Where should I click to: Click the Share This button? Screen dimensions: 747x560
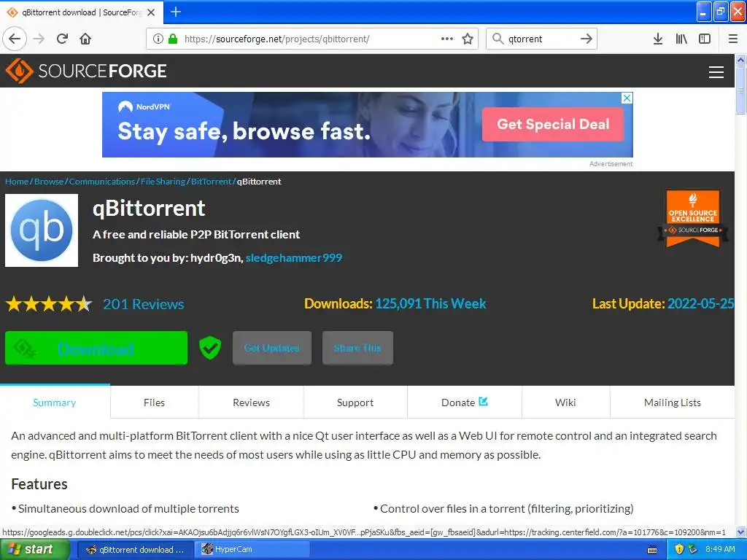click(x=357, y=348)
